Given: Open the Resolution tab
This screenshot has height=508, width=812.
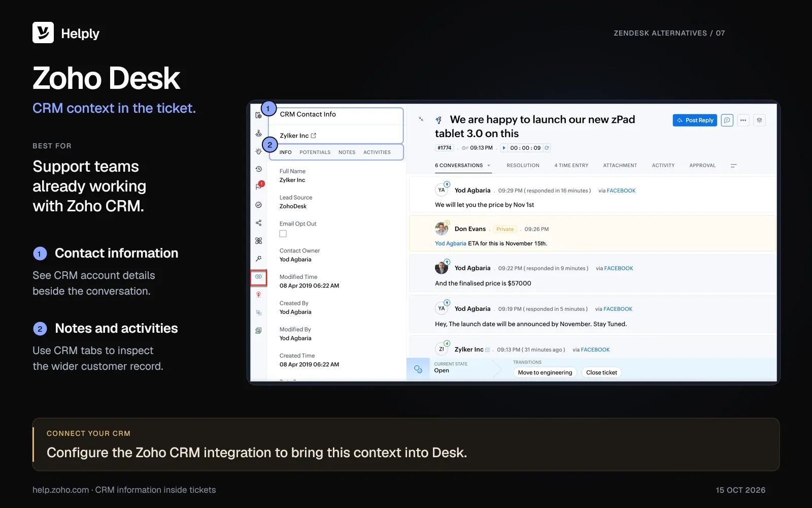Looking at the screenshot, I should 523,166.
